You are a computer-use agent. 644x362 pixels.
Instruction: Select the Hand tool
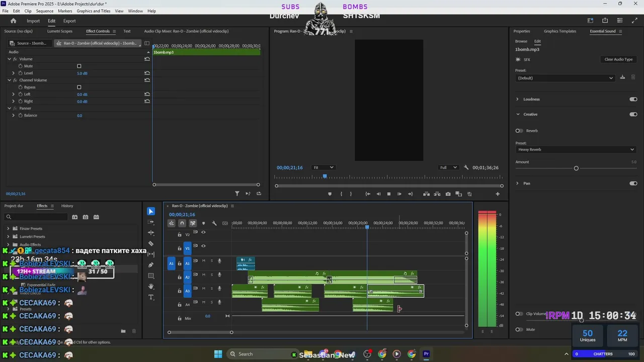coord(151,286)
